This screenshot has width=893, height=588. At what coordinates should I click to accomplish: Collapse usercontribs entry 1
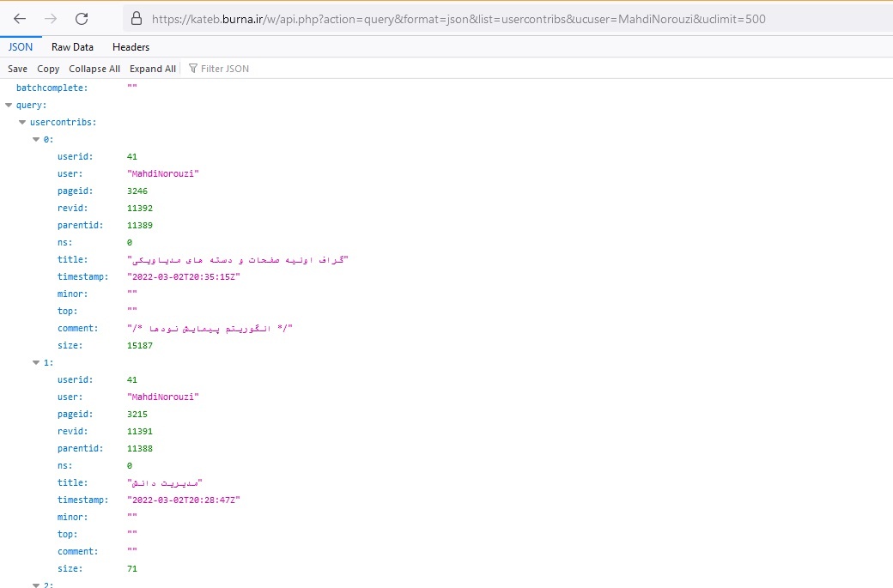(x=36, y=362)
